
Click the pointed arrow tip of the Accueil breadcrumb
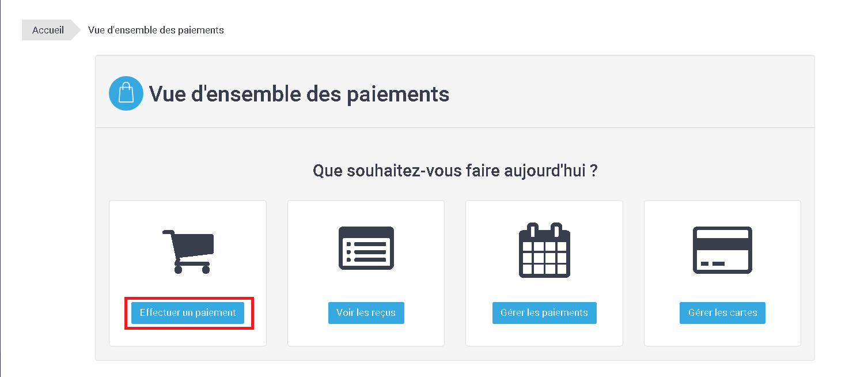tap(77, 30)
